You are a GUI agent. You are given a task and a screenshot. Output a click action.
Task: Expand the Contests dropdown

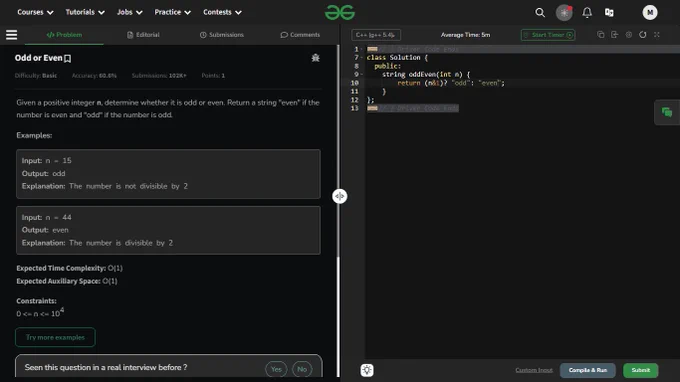tap(222, 12)
